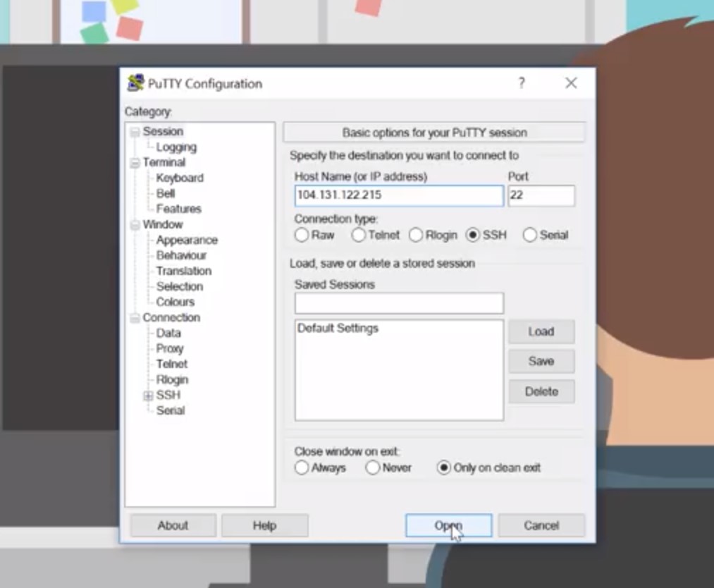714x588 pixels.
Task: Click the Port input field
Action: 541,195
